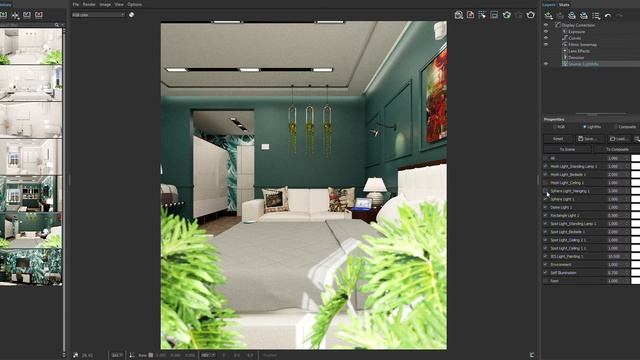Viewport: 640px width, 360px height.
Task: Click the axes icon in the status bar
Action: click(132, 355)
